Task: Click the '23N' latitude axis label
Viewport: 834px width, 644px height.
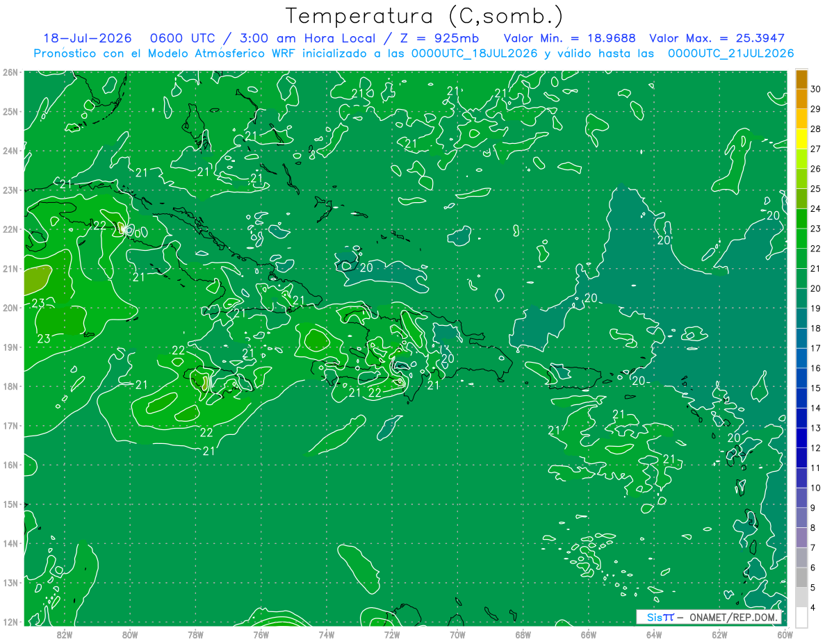Action: (10, 190)
